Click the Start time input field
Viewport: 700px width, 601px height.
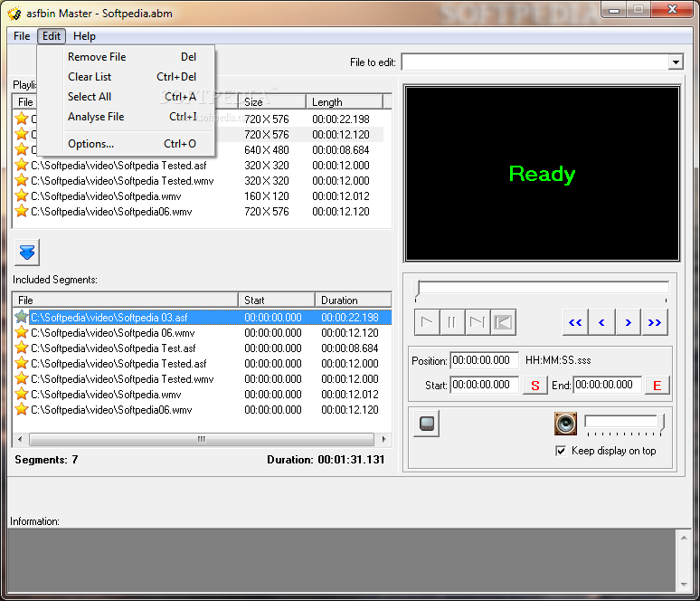pyautogui.click(x=484, y=385)
